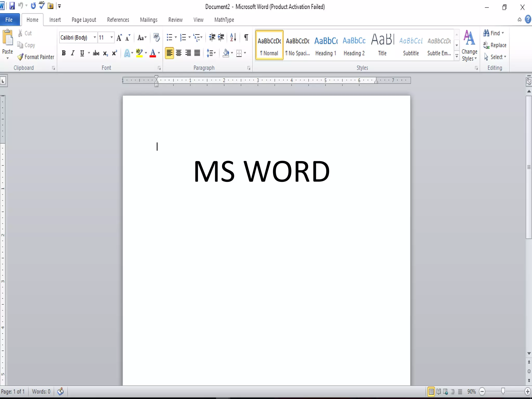The image size is (532, 399).
Task: Click the Shrink Font icon
Action: [128, 38]
